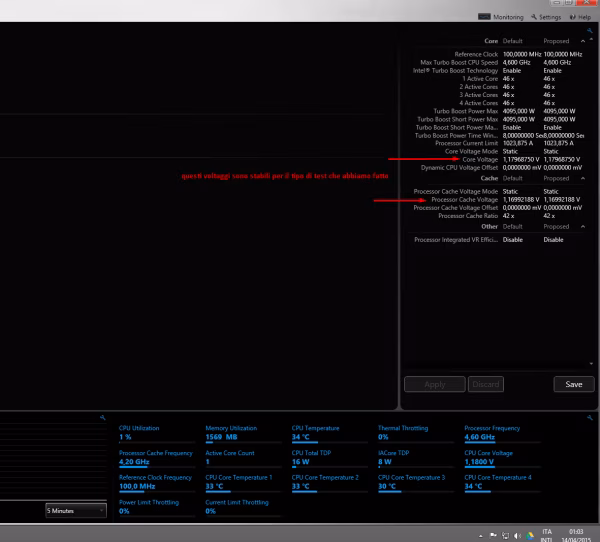Select proposed Processor Cache Ratio 42 x

click(549, 215)
